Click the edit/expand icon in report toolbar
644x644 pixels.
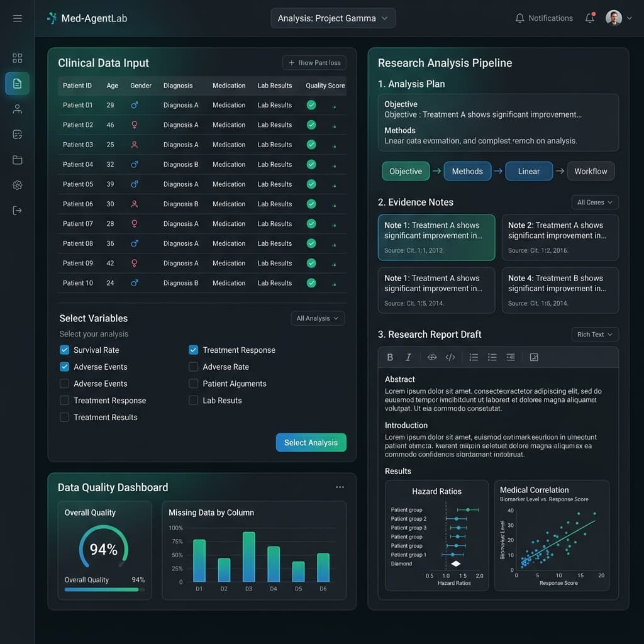click(534, 357)
